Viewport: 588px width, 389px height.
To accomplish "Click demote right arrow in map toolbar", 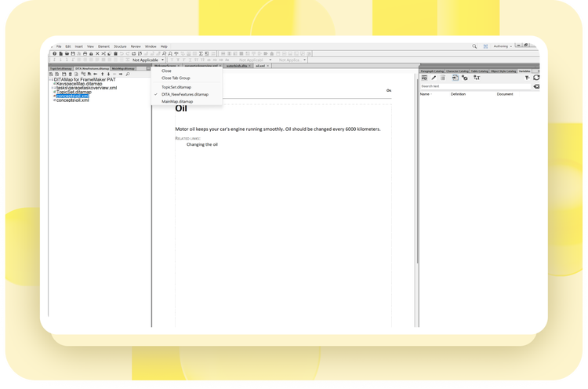I will pos(121,74).
